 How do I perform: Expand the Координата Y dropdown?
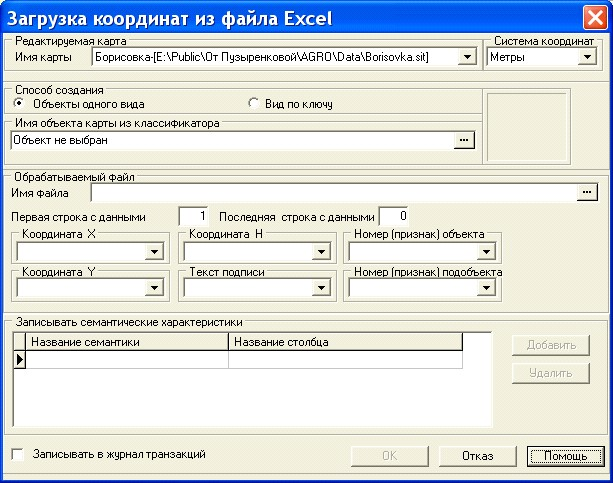(x=154, y=288)
